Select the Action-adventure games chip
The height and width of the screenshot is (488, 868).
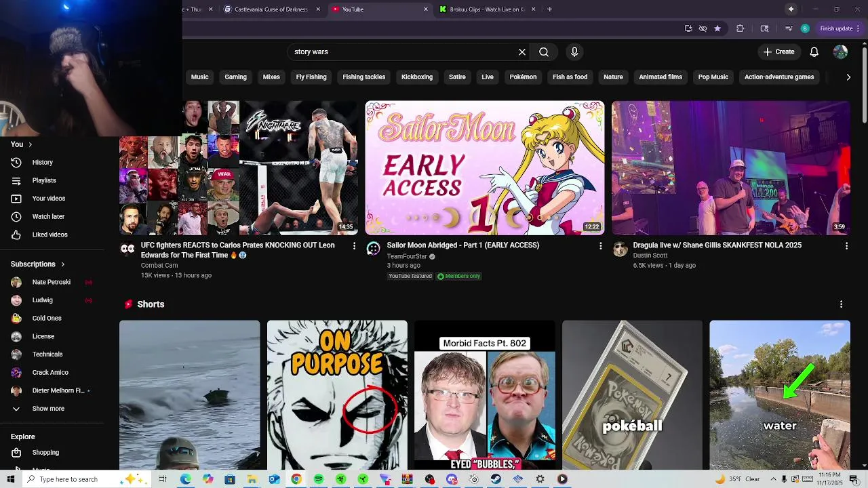(779, 77)
